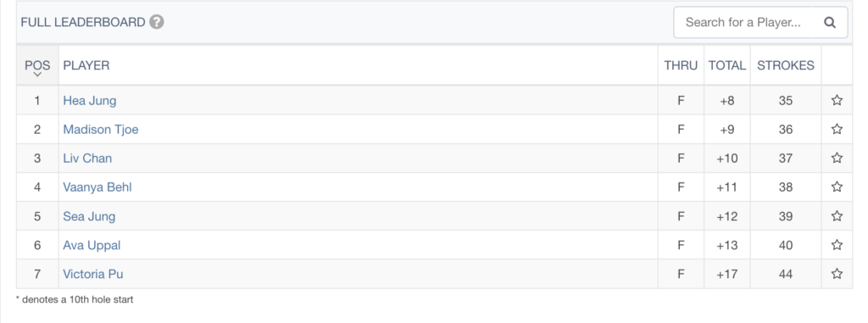Open Madison Tjoe's player profile
Screen dimensions: 868x323
point(101,130)
